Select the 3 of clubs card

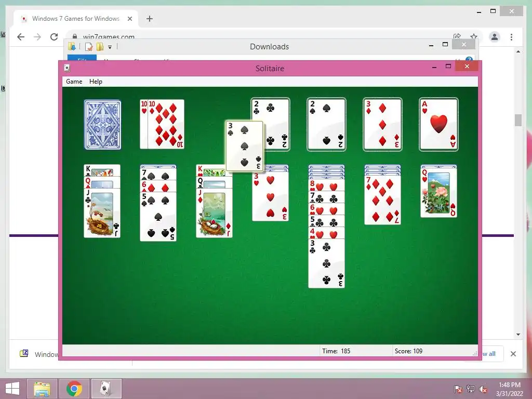326,263
